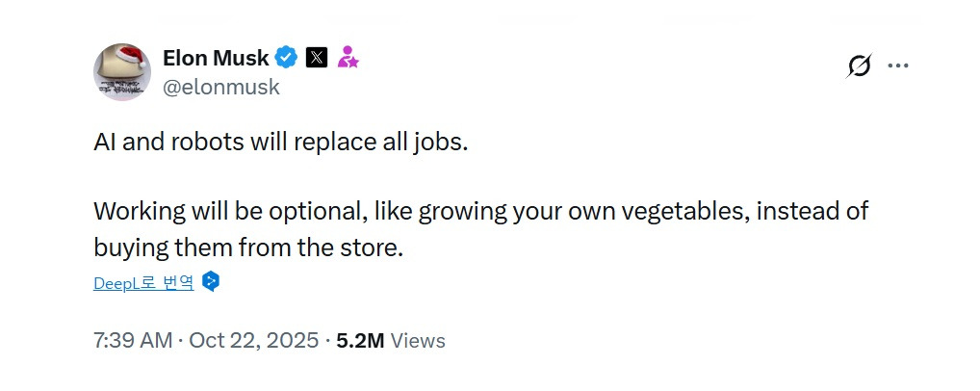
Task: Click the text 'buying them from the store.'
Action: pos(247,246)
